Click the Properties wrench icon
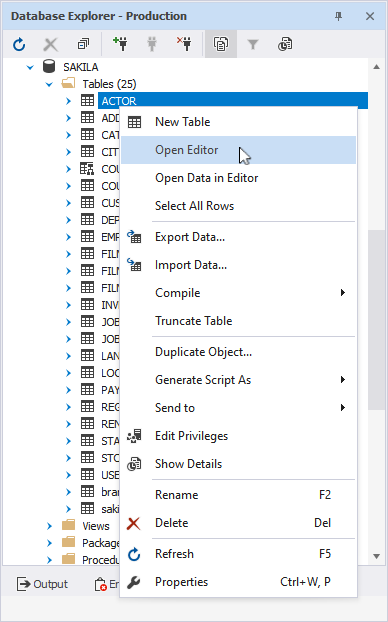Image resolution: width=388 pixels, height=622 pixels. pos(134,582)
